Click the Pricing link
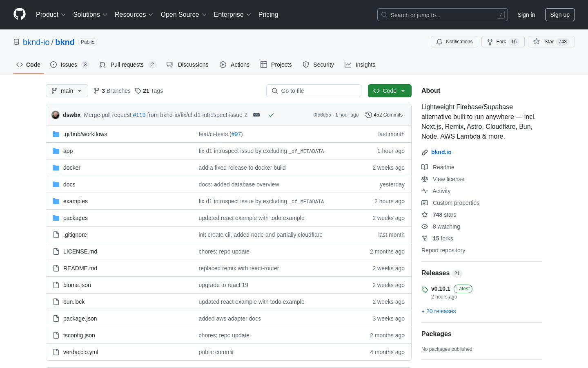The width and height of the screenshot is (588, 368). [x=268, y=15]
